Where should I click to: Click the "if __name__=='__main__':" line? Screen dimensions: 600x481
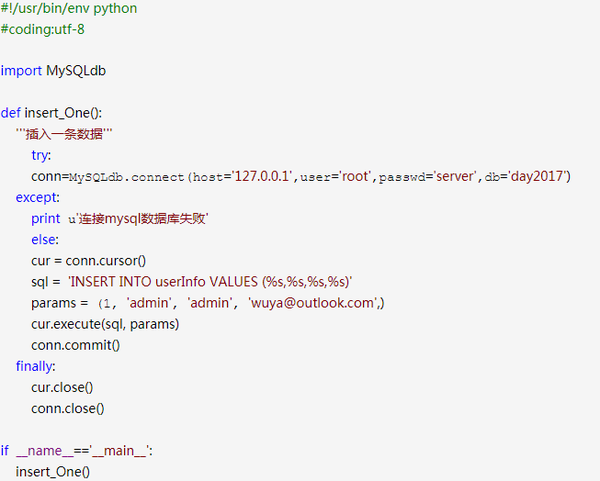pos(77,451)
